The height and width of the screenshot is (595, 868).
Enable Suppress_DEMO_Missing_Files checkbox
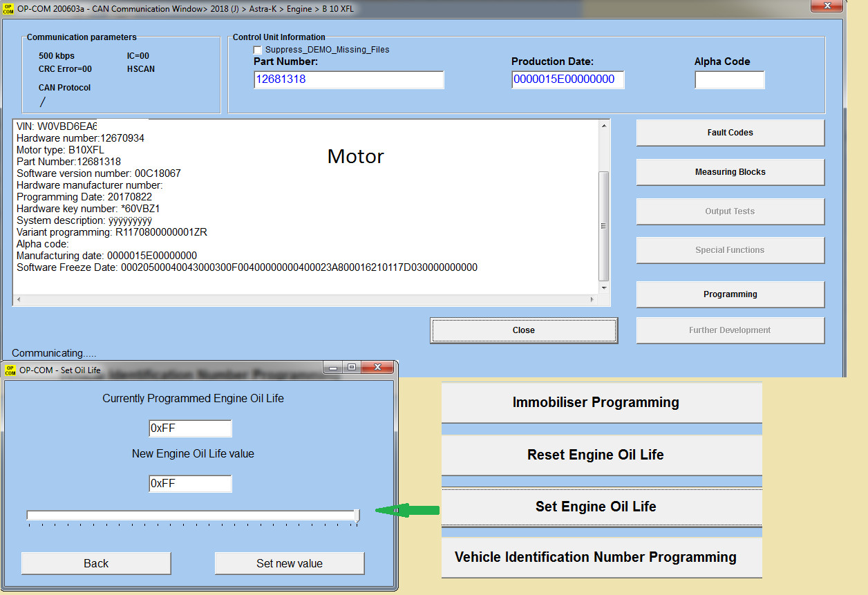point(258,50)
